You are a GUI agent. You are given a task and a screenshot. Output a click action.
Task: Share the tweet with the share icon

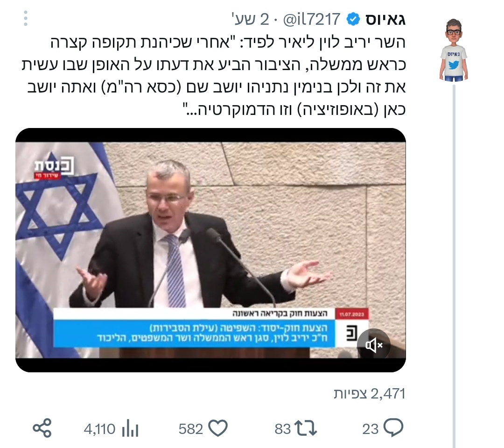pyautogui.click(x=42, y=428)
